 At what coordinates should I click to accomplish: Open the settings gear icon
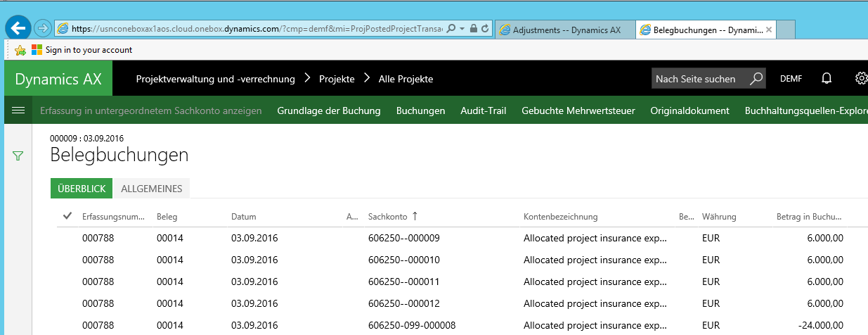[x=860, y=79]
